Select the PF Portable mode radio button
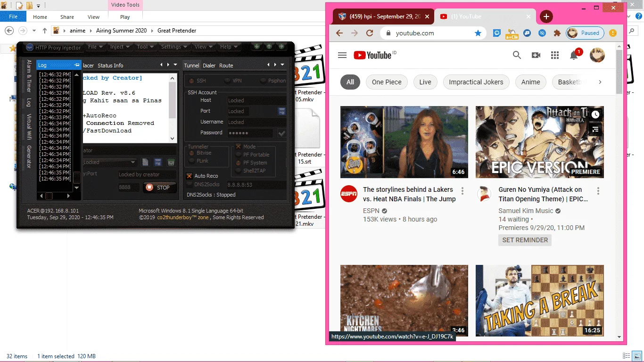This screenshot has width=644, height=362. tap(239, 155)
